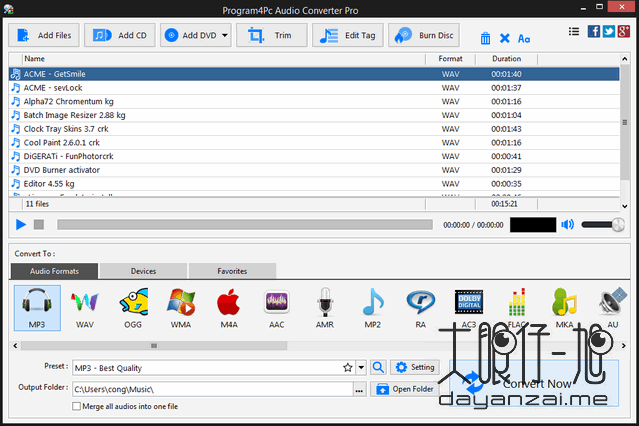Sort by the Name column header
Screen dimensions: 639x426
223,59
